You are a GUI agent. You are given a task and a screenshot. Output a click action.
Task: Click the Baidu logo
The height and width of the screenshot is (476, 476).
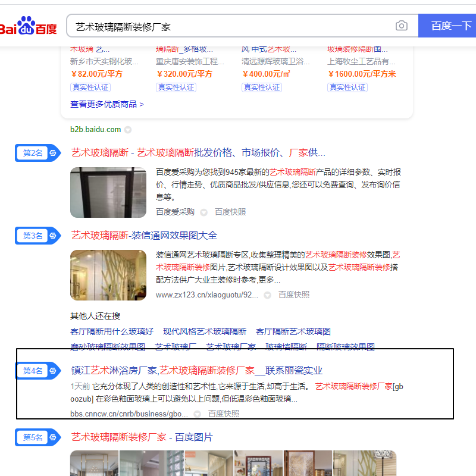[x=28, y=26]
